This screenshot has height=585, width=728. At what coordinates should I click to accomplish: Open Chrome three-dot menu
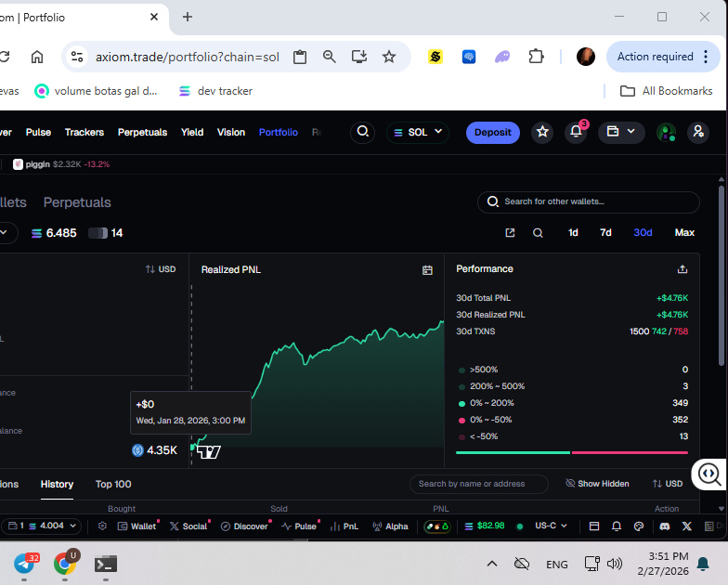[x=706, y=57]
